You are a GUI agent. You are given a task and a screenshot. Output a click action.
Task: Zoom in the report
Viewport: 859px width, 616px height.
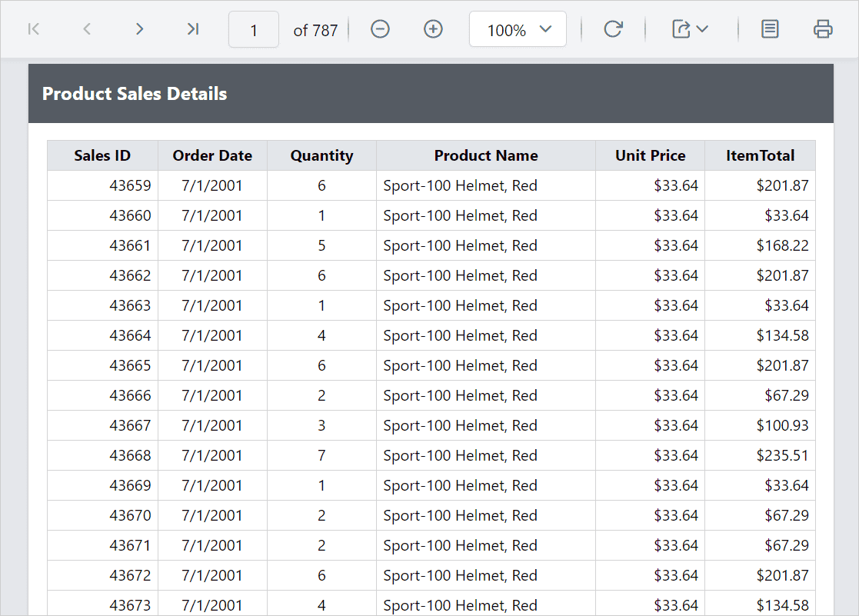tap(433, 29)
